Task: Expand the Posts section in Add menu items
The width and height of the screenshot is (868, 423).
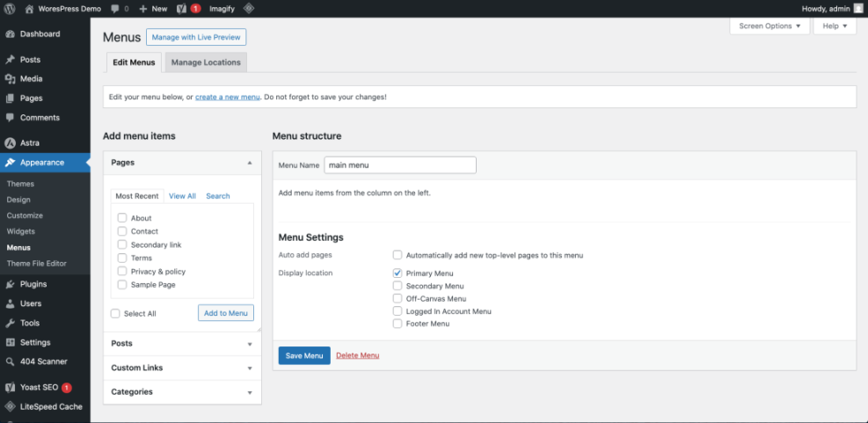Action: tap(182, 344)
